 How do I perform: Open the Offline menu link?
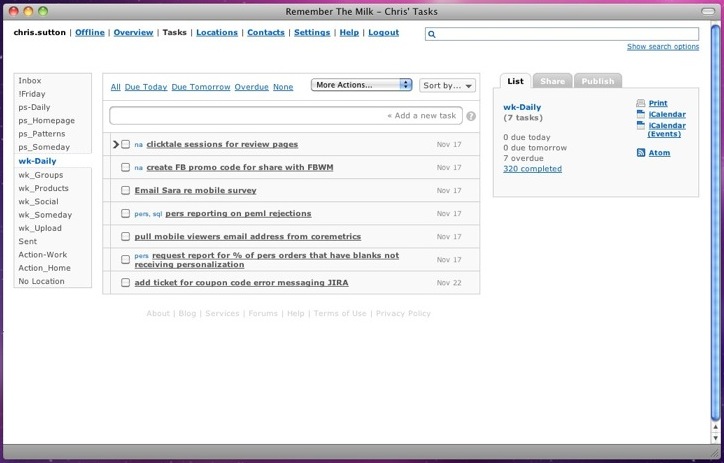tap(90, 32)
